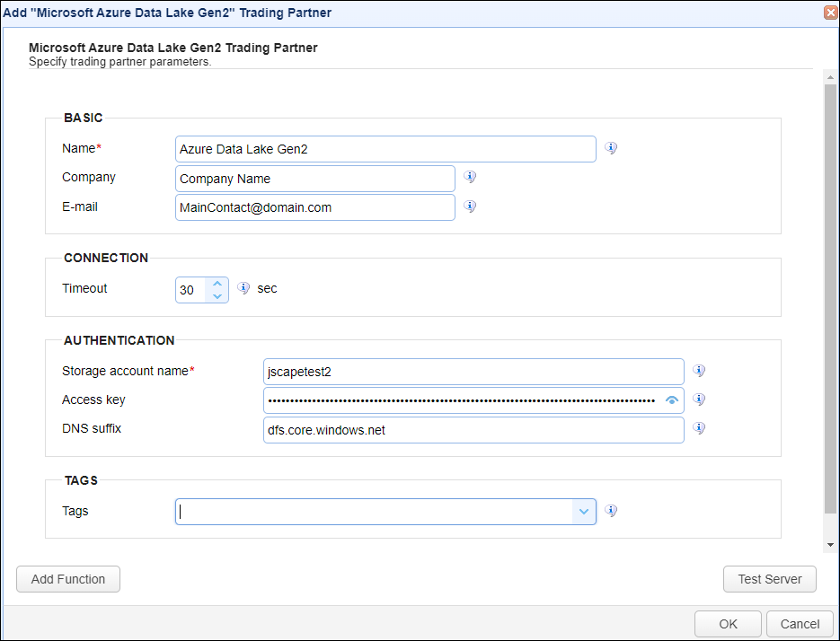Click the 'Access key' label

click(x=93, y=400)
